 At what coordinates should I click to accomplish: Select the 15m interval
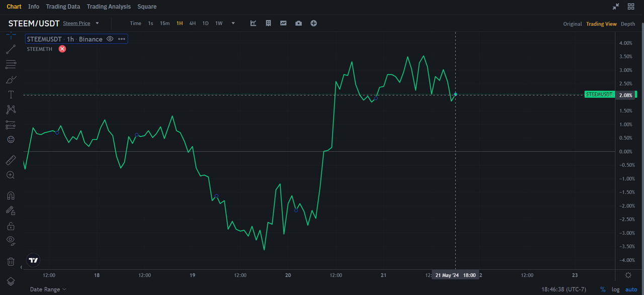(165, 23)
